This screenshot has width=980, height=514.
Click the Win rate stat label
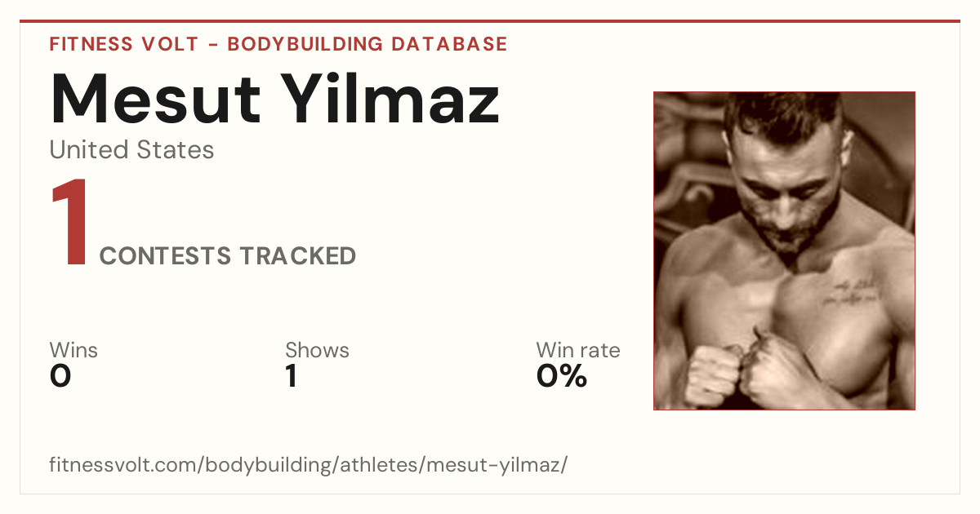pyautogui.click(x=578, y=351)
